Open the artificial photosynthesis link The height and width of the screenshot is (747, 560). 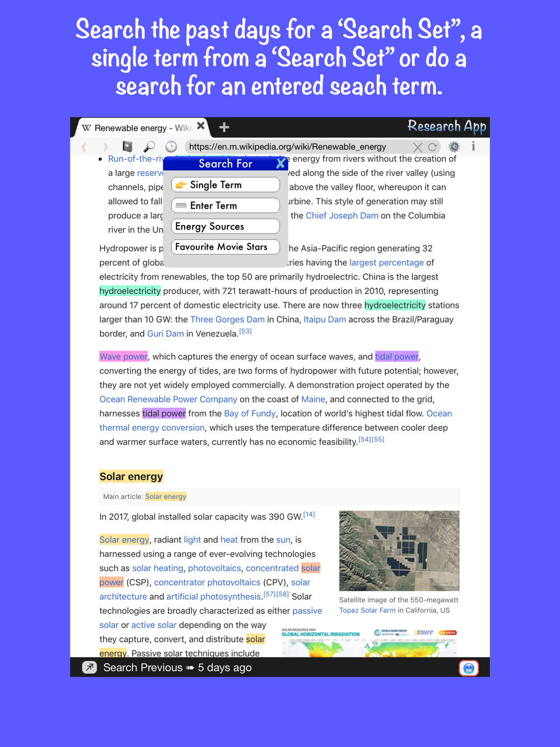point(213,597)
